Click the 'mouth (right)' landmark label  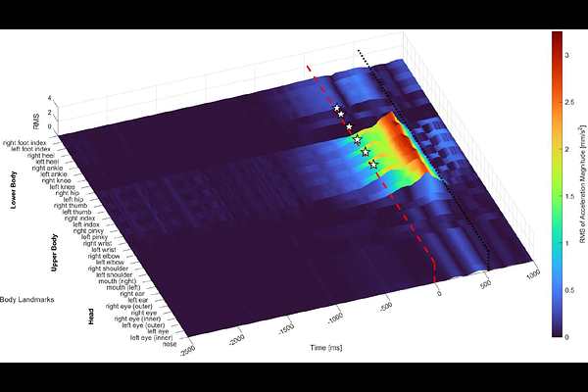[118, 281]
